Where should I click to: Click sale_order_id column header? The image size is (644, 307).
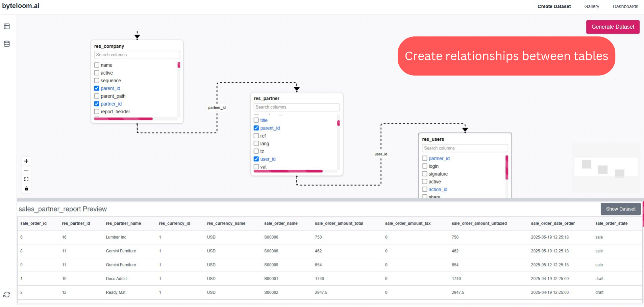pos(33,224)
